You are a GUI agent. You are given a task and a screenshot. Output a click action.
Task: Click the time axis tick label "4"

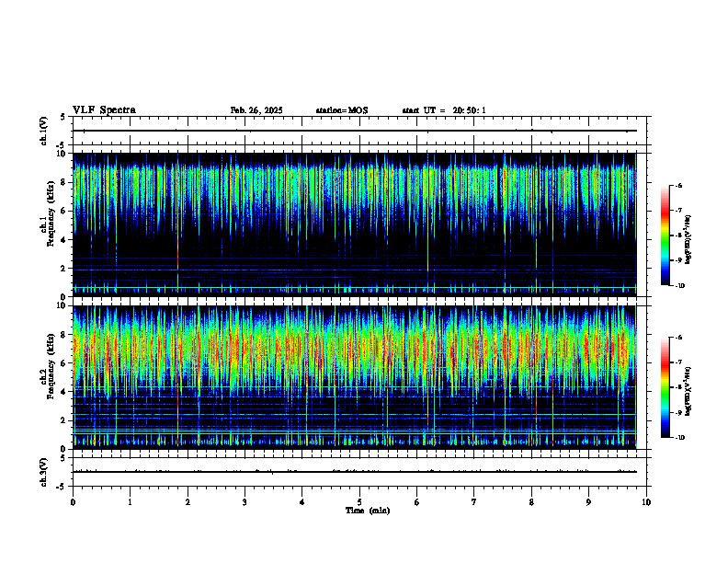(x=301, y=502)
